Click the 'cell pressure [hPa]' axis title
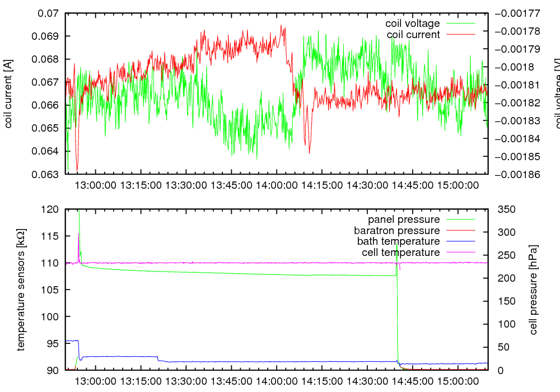560x392 pixels. tap(533, 290)
